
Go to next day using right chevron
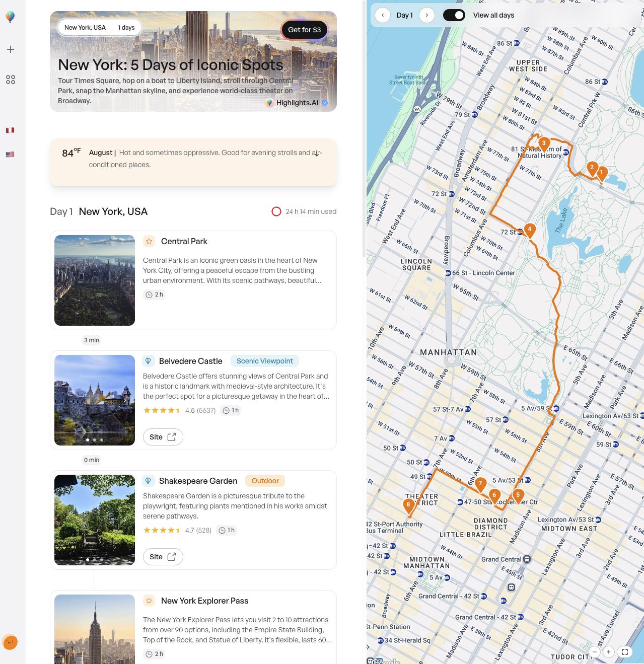[x=427, y=15]
